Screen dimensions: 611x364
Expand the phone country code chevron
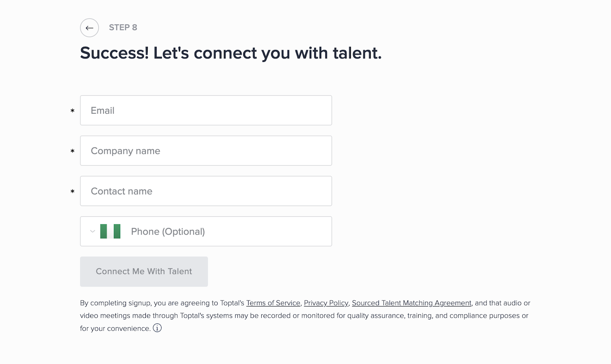pyautogui.click(x=92, y=231)
